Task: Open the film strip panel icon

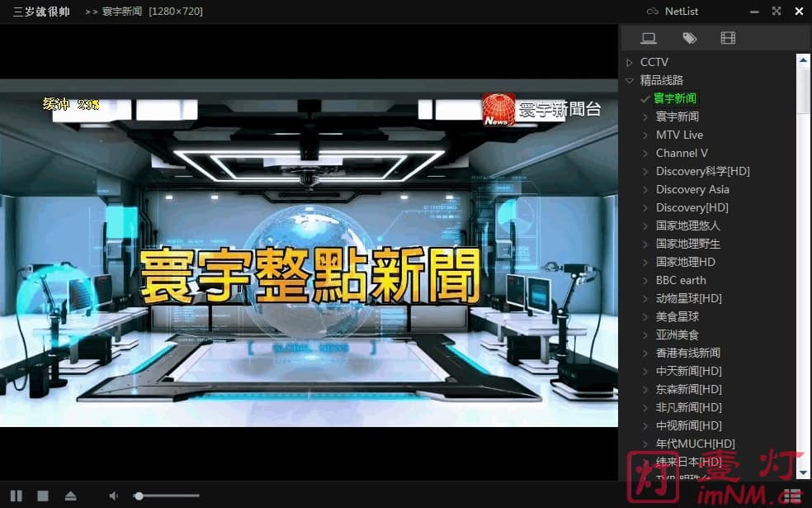Action: pyautogui.click(x=729, y=37)
